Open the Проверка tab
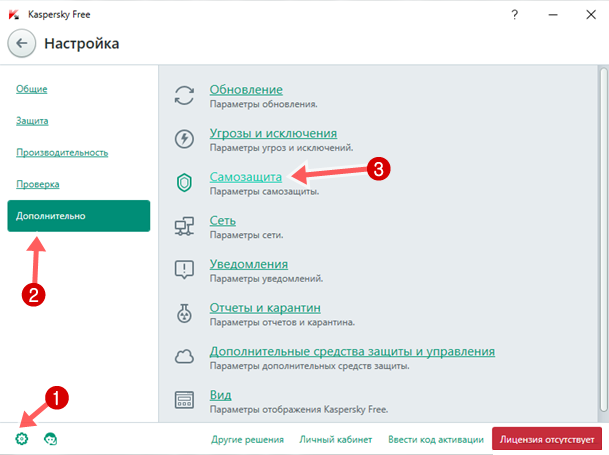The height and width of the screenshot is (455, 609). (x=38, y=184)
